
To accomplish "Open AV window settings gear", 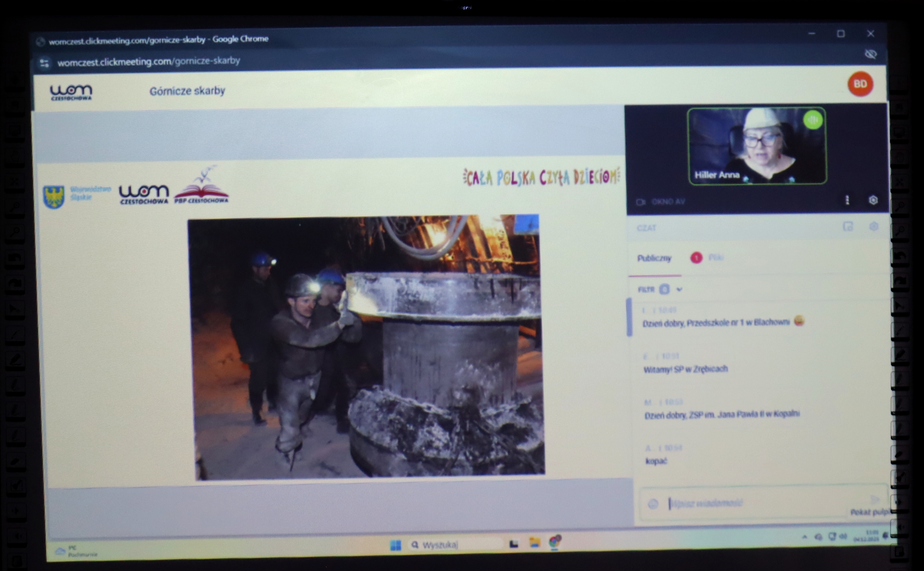I will [873, 200].
